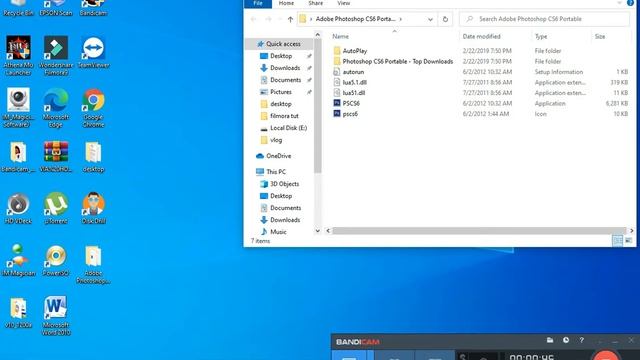Select Power2Go disc desktop shortcut
640x360 pixels.
click(x=56, y=260)
